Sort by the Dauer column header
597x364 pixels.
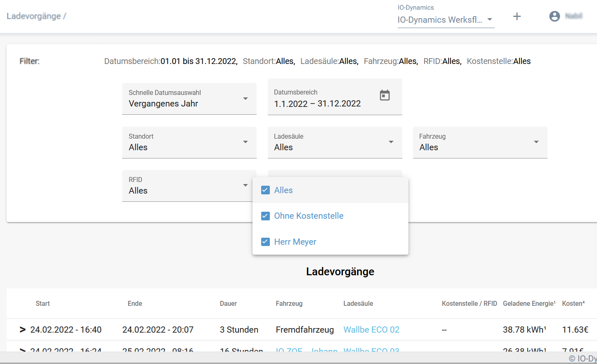coord(228,304)
